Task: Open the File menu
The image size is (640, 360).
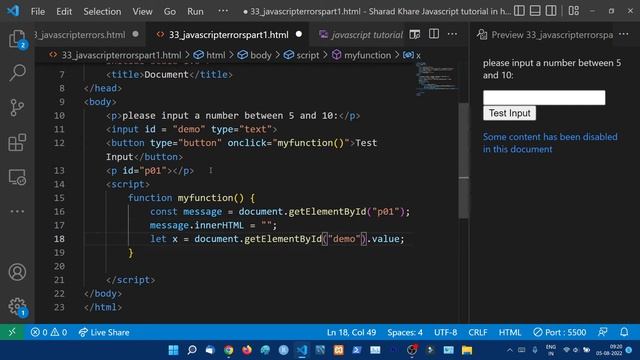Action: [38, 11]
